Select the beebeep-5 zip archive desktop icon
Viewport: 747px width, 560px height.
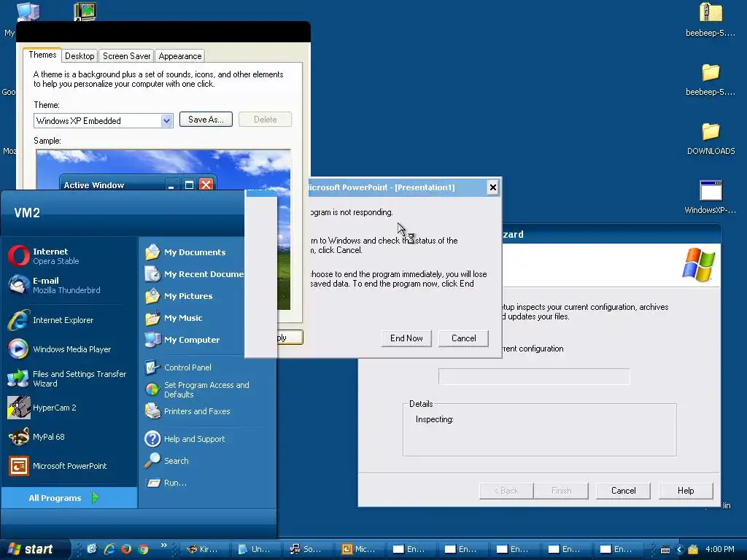coord(711,20)
